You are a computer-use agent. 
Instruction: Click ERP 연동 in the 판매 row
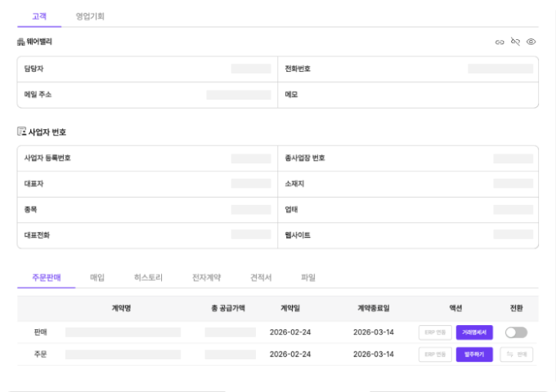click(x=435, y=332)
